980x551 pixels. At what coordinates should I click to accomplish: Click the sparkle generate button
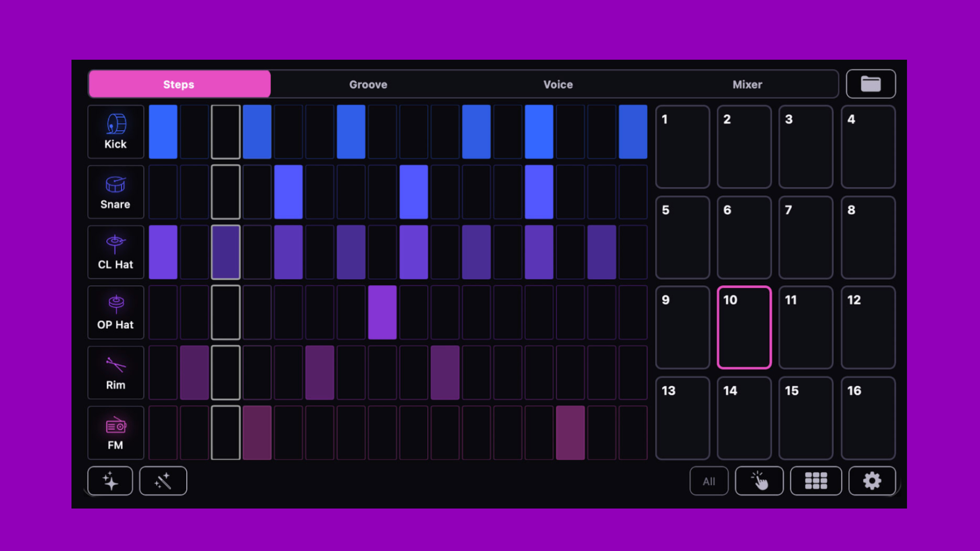(x=110, y=481)
